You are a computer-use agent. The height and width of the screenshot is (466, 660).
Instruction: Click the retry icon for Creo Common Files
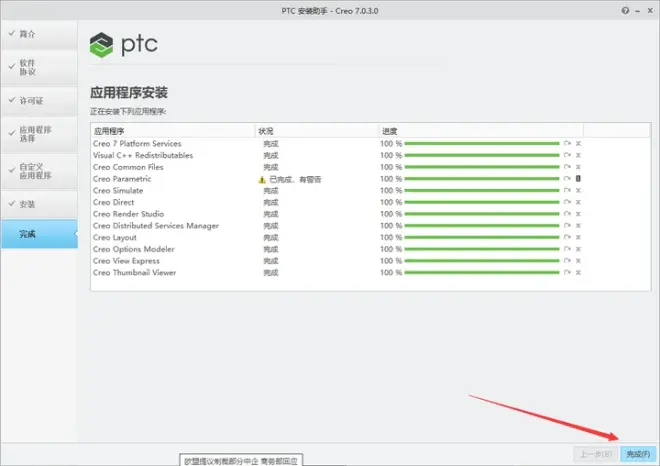tap(567, 167)
